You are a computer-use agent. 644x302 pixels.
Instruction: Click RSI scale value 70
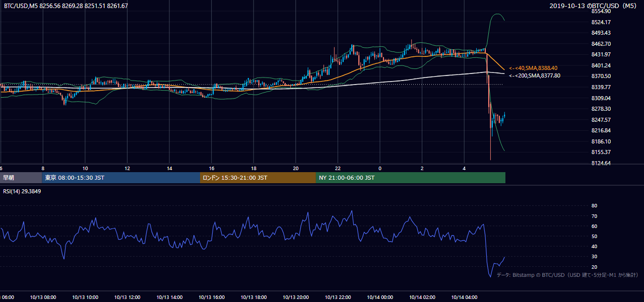tap(595, 216)
